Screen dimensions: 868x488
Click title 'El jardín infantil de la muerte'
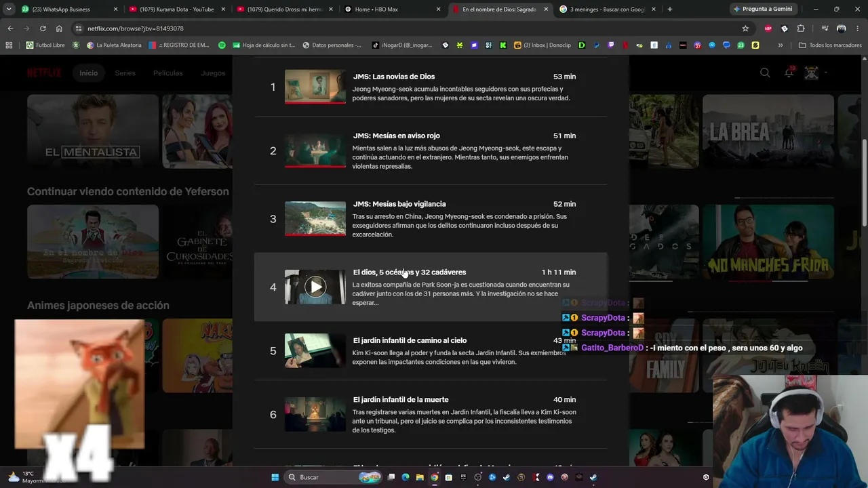pyautogui.click(x=401, y=400)
